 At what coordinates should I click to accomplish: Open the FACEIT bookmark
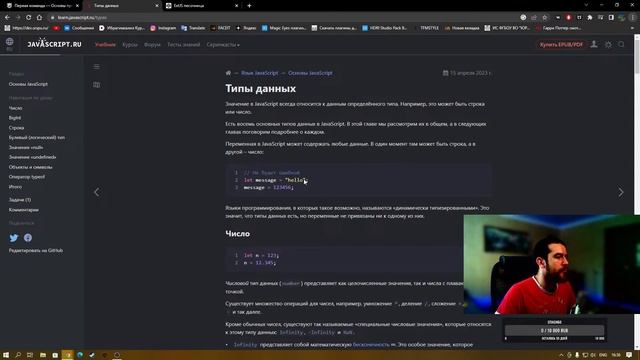[x=220, y=28]
